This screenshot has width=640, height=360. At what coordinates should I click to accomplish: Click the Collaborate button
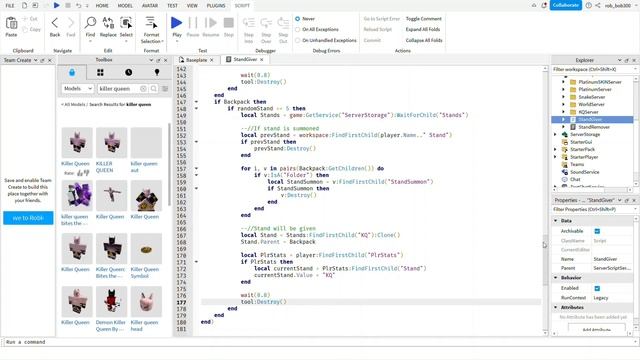566,5
